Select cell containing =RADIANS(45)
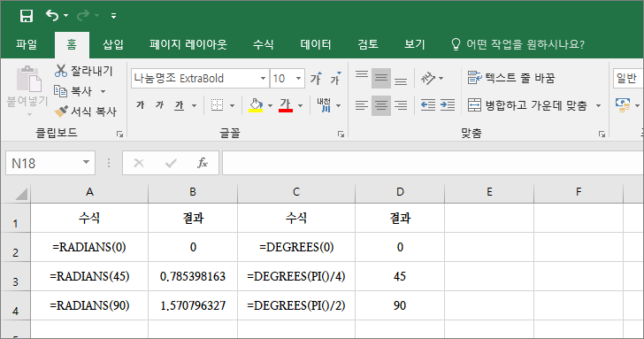This screenshot has height=339, width=644. [89, 276]
